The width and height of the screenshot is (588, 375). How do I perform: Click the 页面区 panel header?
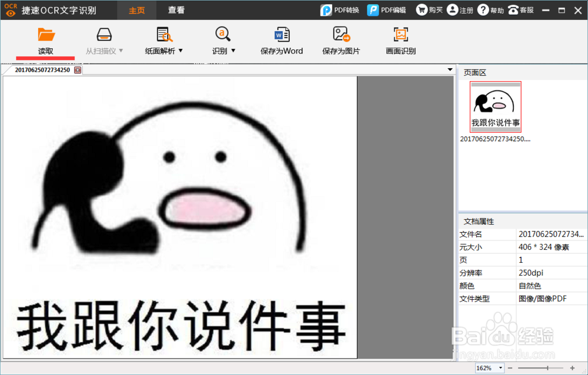point(523,73)
